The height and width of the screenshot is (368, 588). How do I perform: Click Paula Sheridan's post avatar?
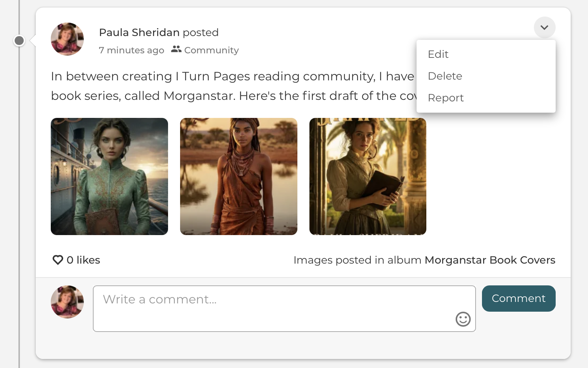[x=67, y=39]
